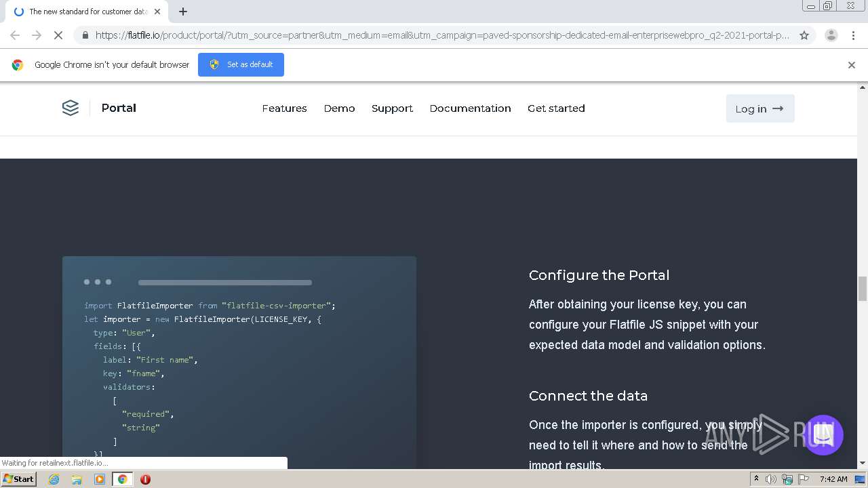Open Chrome's three-dot menu

coord(853,35)
